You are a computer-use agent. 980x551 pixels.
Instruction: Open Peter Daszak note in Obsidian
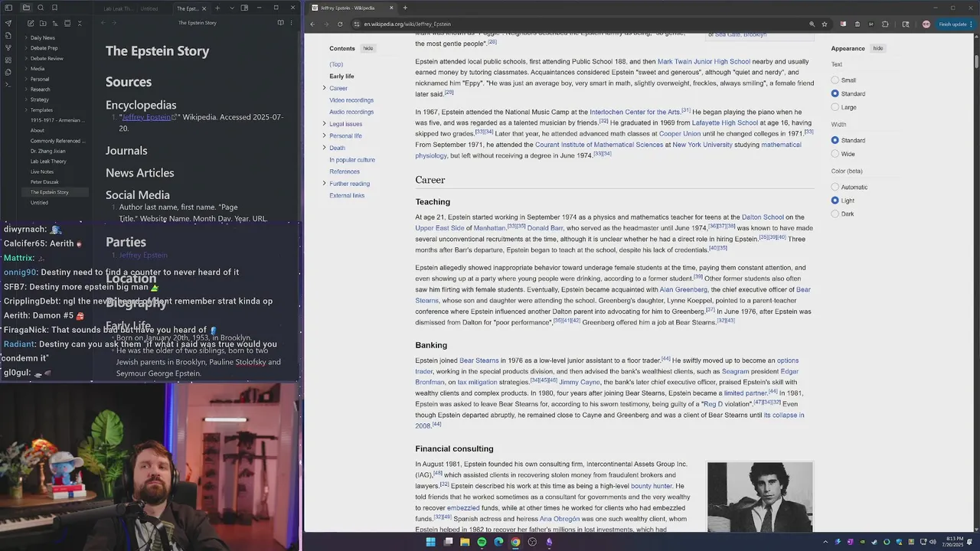point(44,182)
